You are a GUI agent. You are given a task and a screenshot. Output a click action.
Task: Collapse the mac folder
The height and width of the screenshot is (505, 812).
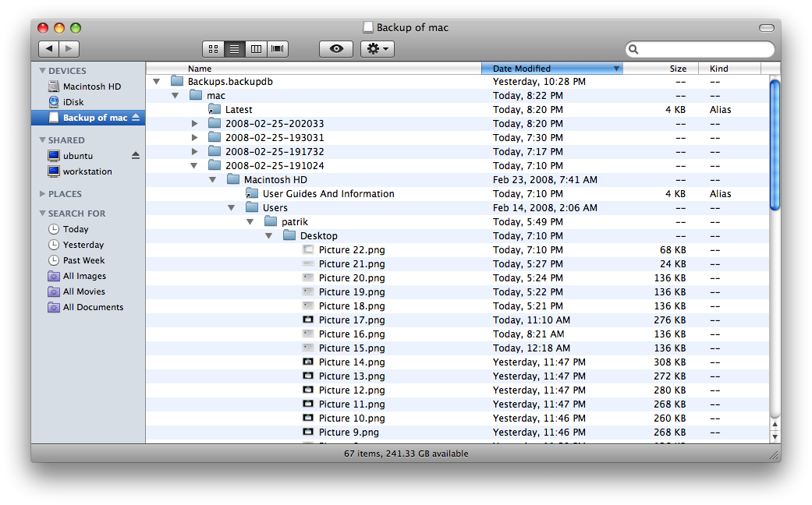click(x=175, y=95)
